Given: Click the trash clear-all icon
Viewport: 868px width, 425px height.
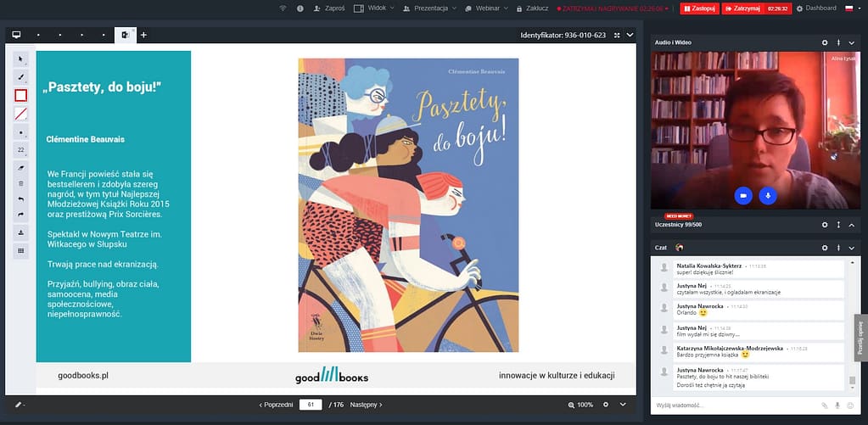Looking at the screenshot, I should click(20, 183).
